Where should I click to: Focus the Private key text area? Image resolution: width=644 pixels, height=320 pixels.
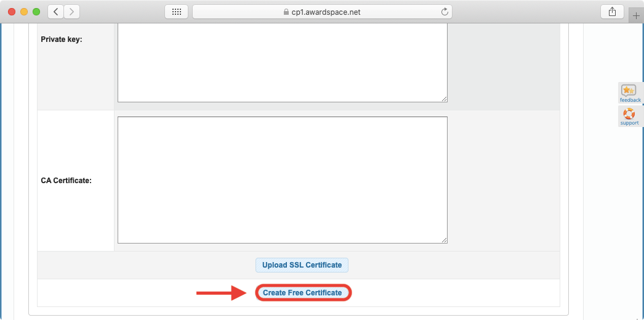pos(282,62)
